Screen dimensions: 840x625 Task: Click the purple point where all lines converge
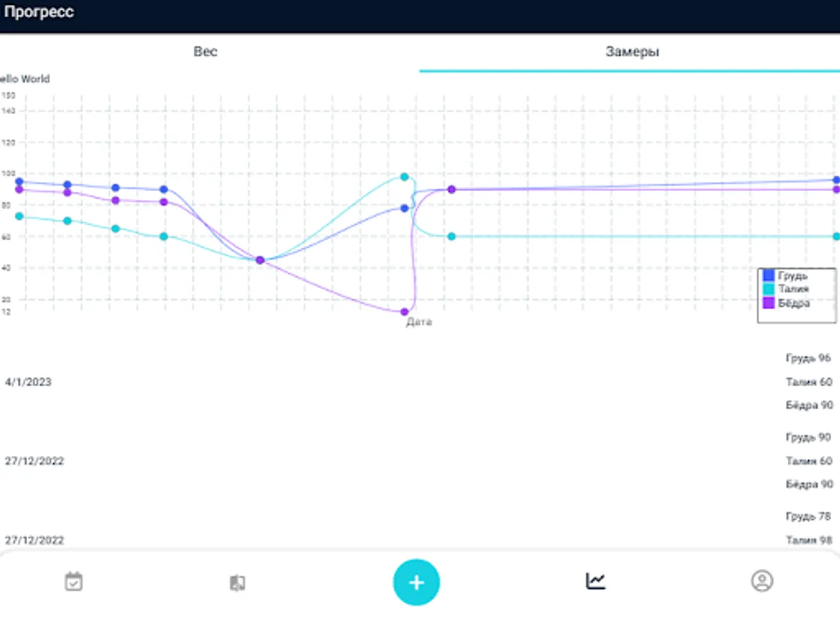coord(260,260)
